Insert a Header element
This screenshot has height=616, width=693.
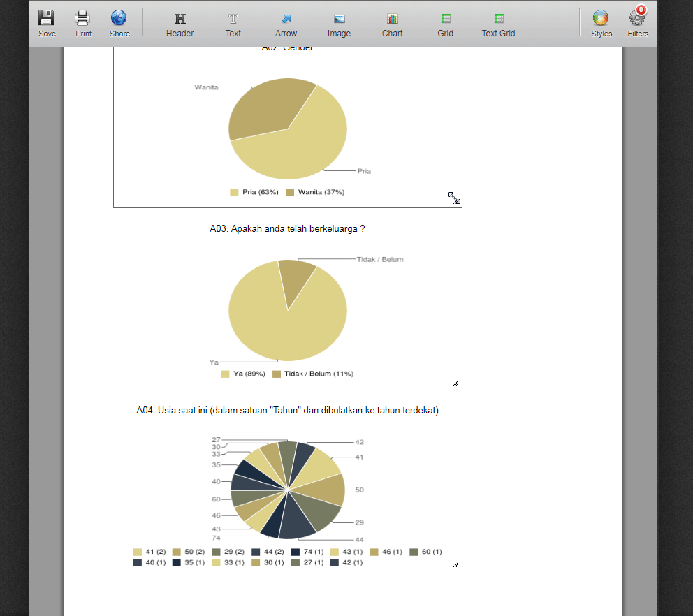click(180, 21)
